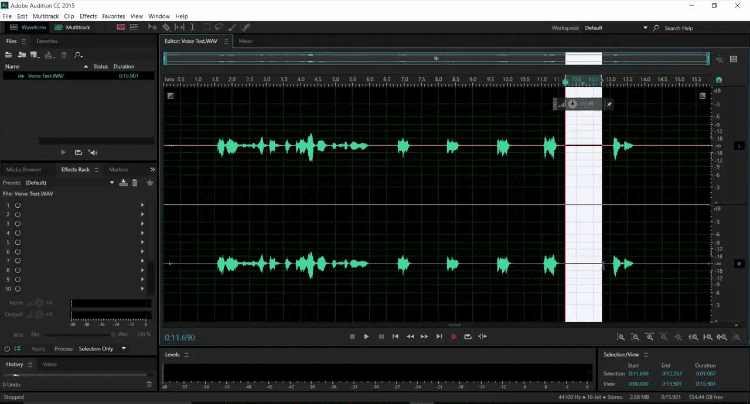The width and height of the screenshot is (750, 404).
Task: Adjust the amplitude knob in the HUD
Action: tap(573, 104)
